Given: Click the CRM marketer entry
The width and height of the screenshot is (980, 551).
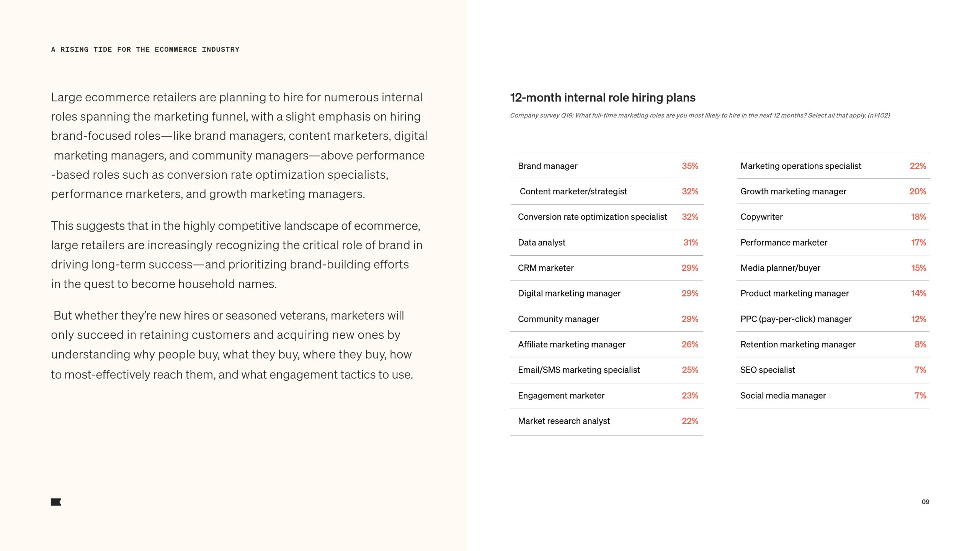Looking at the screenshot, I should pos(546,268).
